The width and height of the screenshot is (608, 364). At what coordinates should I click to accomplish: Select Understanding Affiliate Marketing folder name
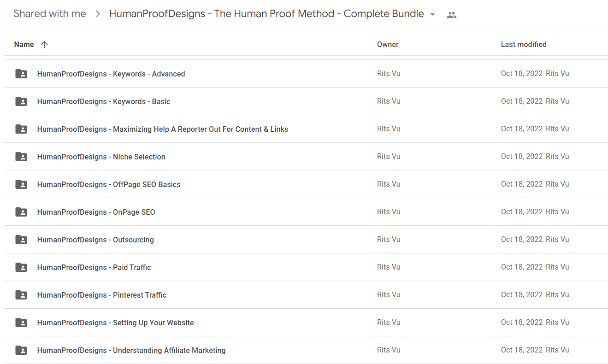click(x=131, y=350)
